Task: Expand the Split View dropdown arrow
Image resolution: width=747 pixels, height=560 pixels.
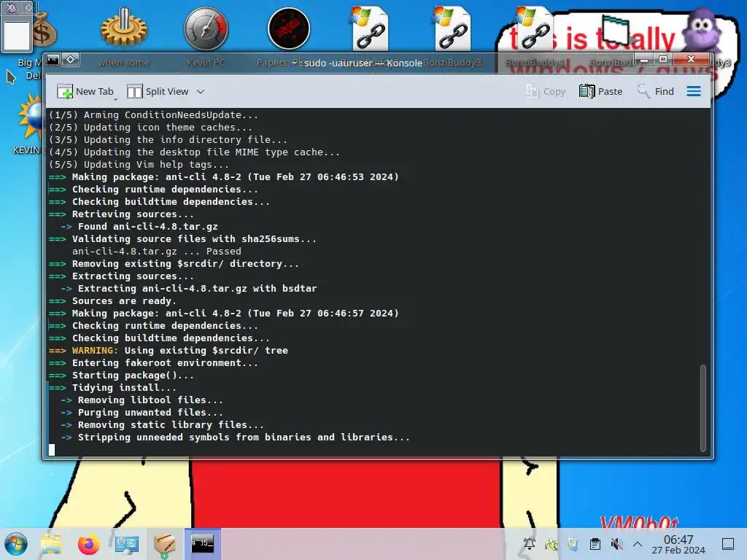Action: (201, 91)
